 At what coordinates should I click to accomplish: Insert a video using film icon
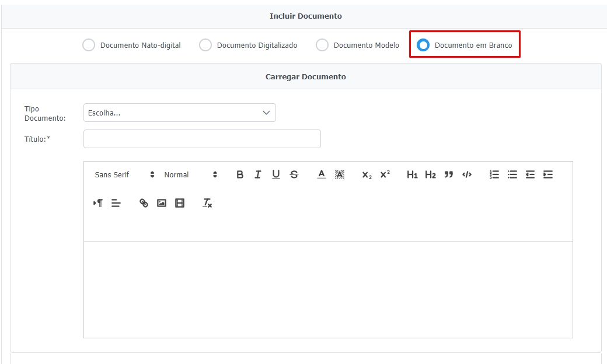pyautogui.click(x=180, y=203)
